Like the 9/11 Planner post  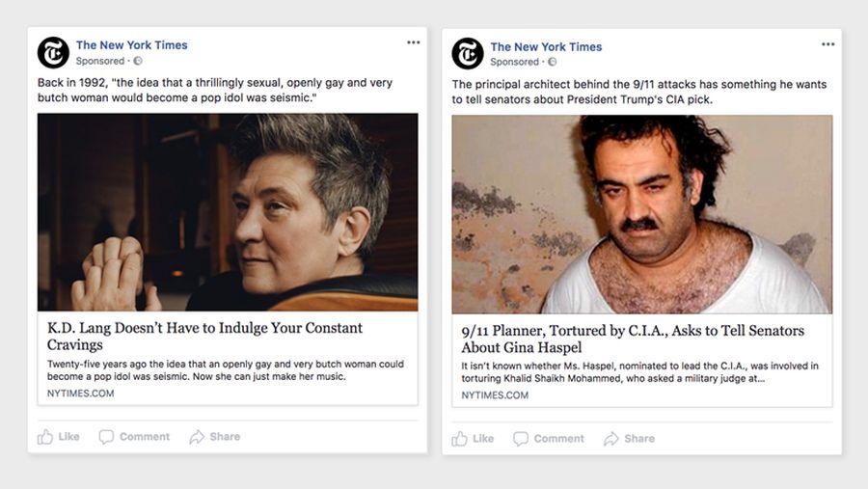473,439
